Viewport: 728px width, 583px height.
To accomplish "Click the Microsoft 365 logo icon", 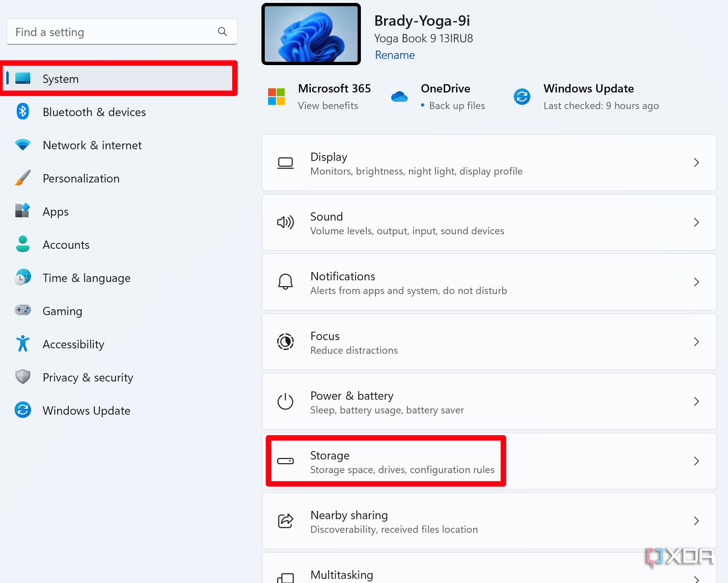I will click(x=276, y=96).
